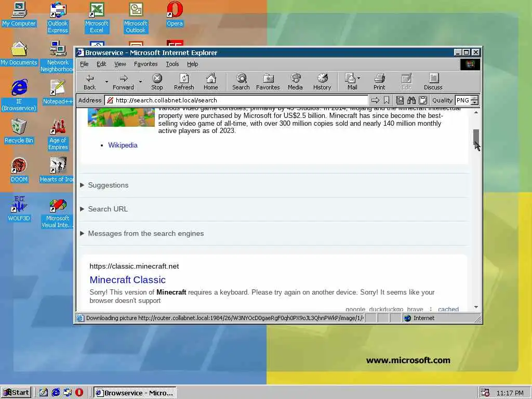Select the IE (Browservice) desktop icon
Image resolution: width=532 pixels, height=399 pixels.
click(19, 96)
